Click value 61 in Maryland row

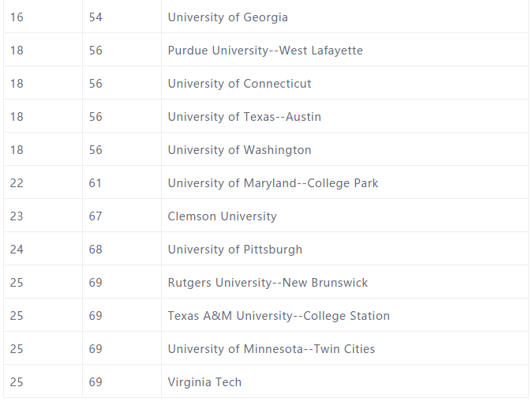click(96, 183)
